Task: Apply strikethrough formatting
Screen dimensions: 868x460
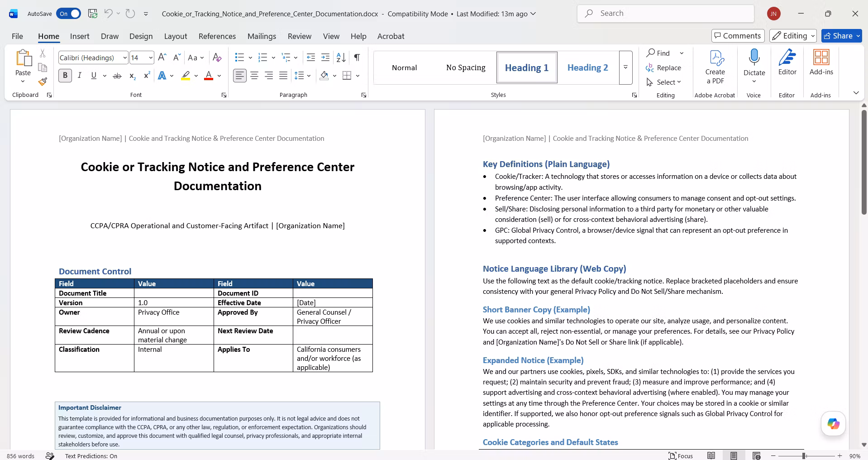Action: point(117,76)
